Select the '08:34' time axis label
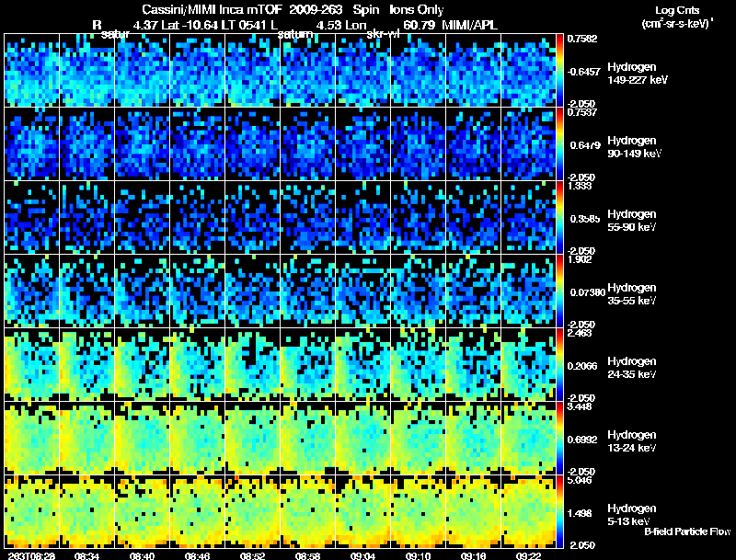 [x=86, y=556]
